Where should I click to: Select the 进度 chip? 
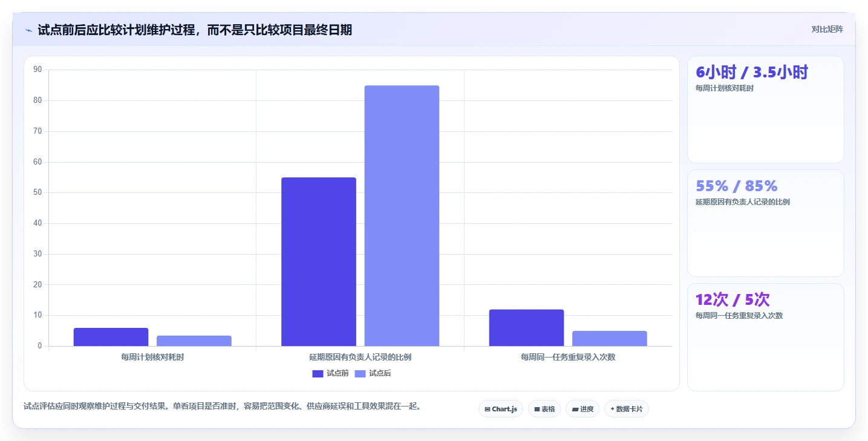click(x=582, y=409)
